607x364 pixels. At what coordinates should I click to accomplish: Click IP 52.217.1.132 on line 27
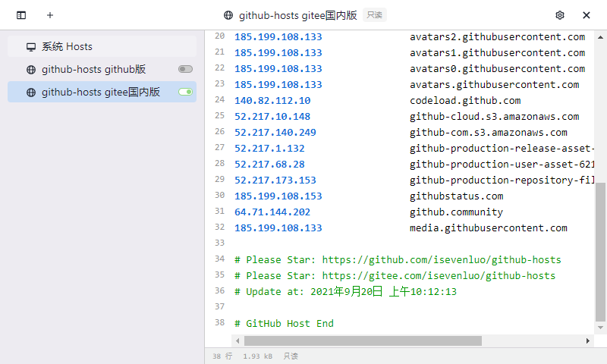(x=269, y=148)
